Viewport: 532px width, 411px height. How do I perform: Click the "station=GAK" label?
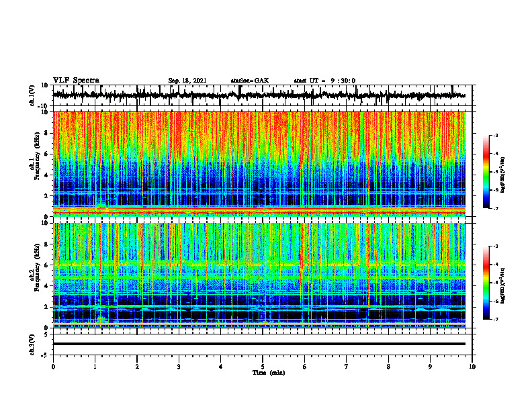250,81
